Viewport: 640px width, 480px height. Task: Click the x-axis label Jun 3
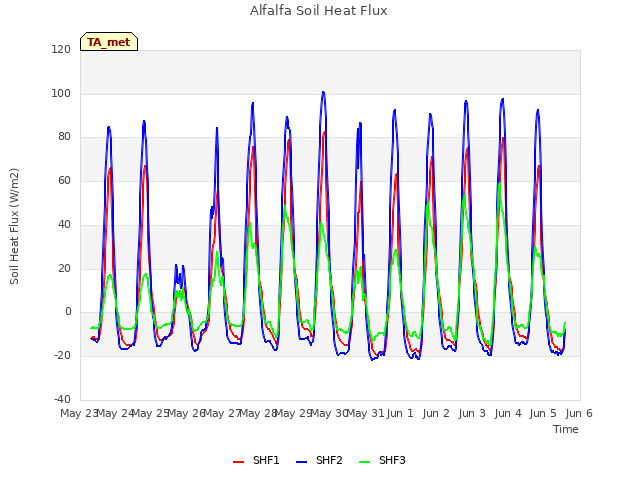[472, 413]
